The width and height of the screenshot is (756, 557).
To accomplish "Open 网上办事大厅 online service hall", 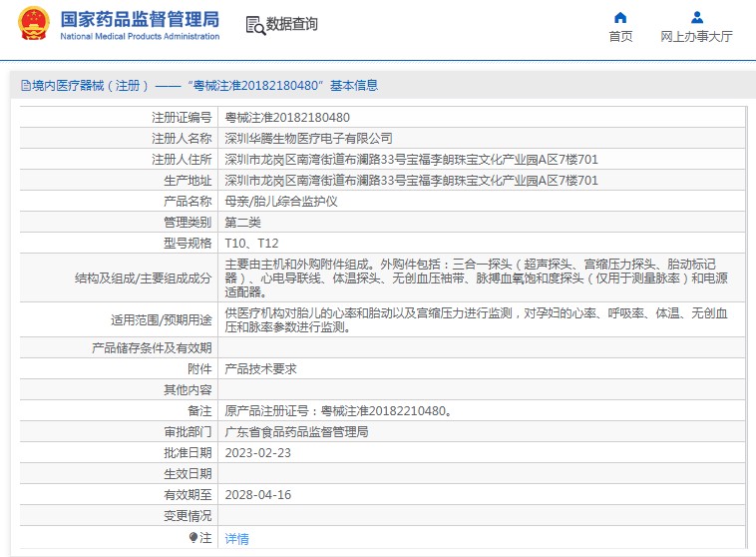I will [x=697, y=37].
